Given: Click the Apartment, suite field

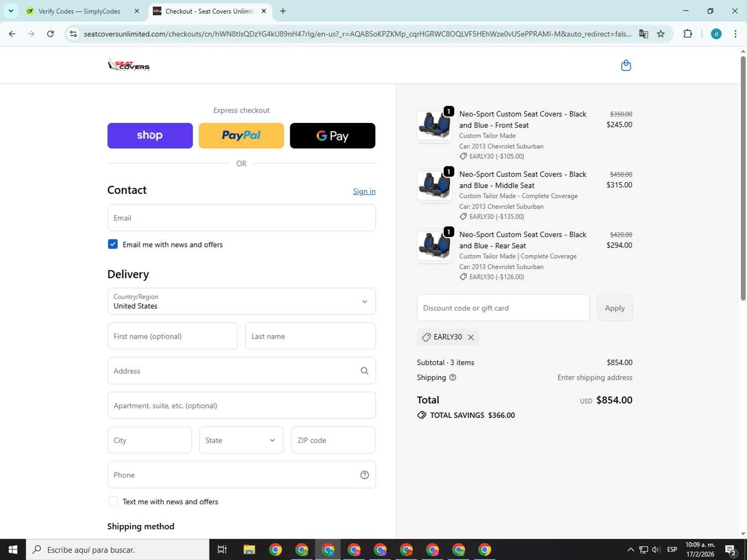Looking at the screenshot, I should [242, 405].
